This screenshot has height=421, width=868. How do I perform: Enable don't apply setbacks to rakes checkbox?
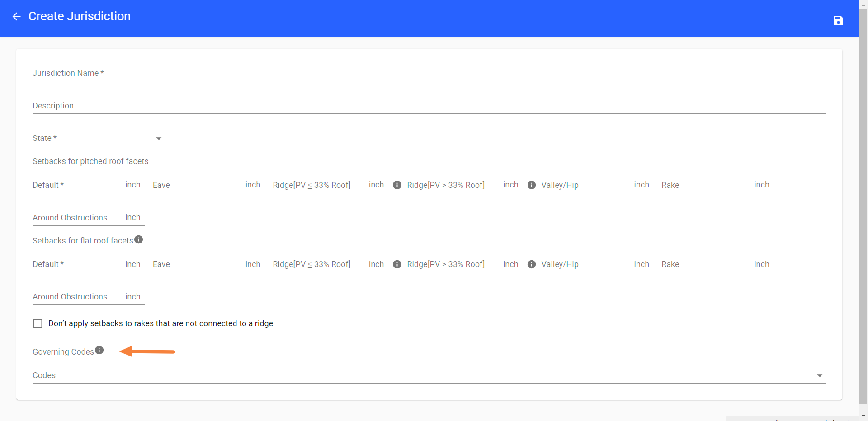[38, 324]
